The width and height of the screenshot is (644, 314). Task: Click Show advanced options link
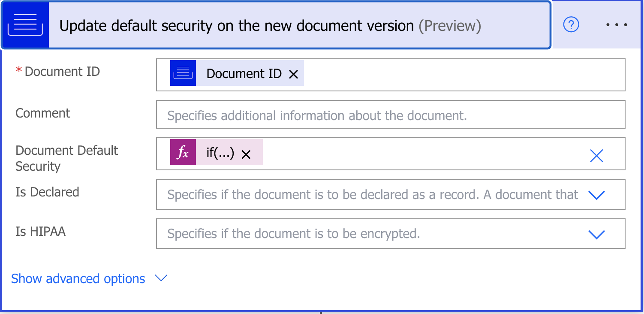pos(78,279)
